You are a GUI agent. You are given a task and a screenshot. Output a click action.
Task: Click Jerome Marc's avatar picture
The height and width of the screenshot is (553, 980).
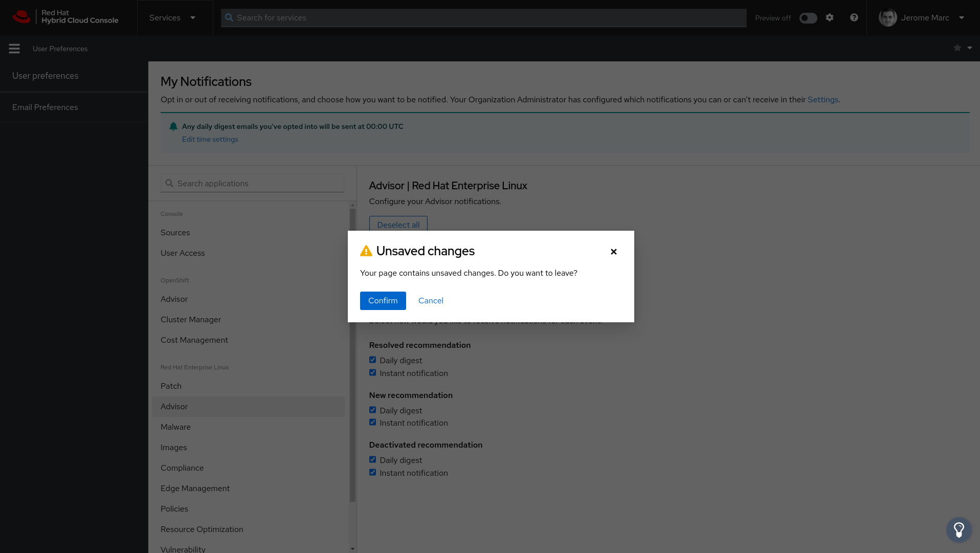click(x=887, y=17)
